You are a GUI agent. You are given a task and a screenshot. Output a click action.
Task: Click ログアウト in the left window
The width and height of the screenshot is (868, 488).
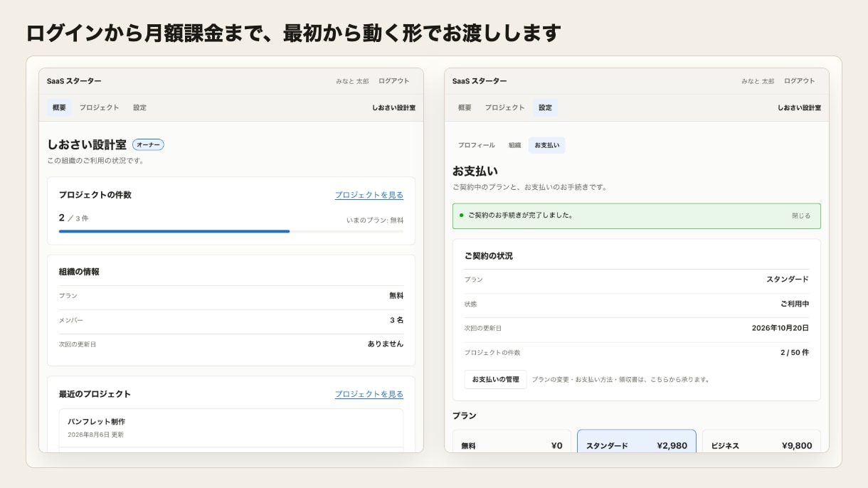tap(394, 81)
